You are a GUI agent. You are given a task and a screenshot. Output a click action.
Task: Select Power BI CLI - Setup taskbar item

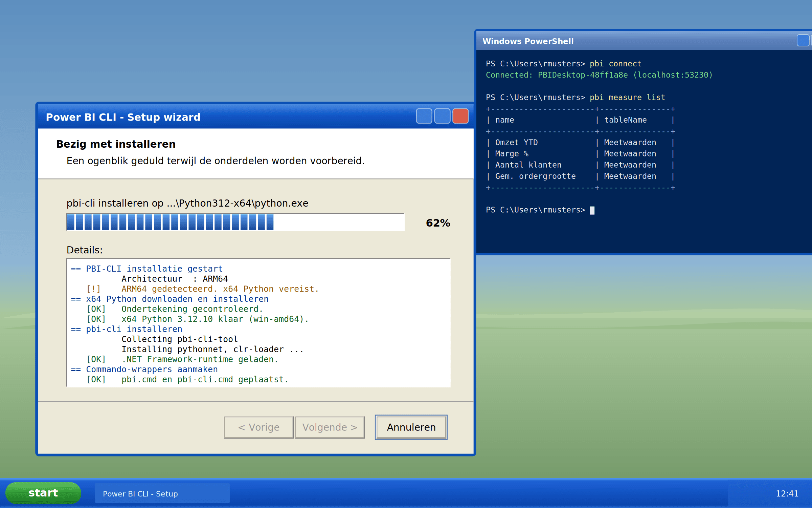162,493
